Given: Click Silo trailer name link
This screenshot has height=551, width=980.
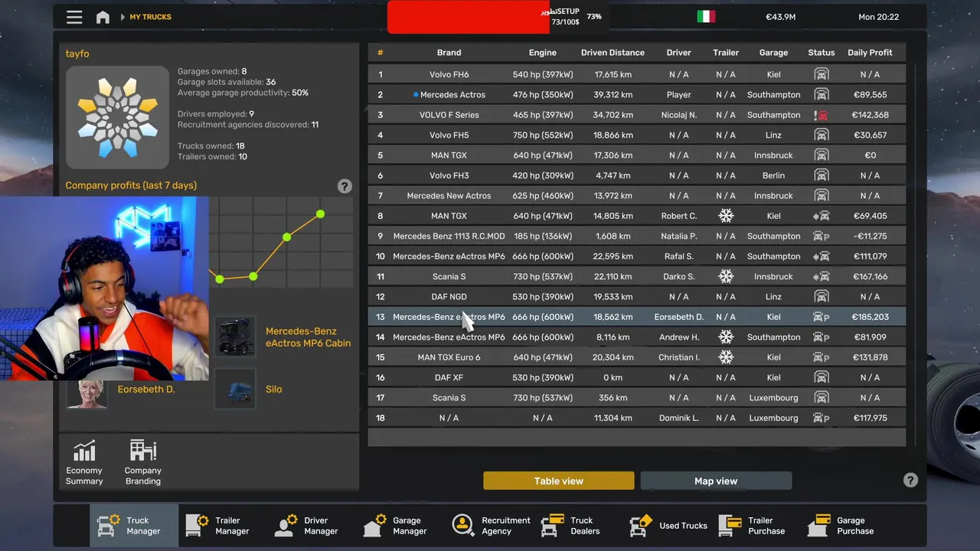Looking at the screenshot, I should 273,389.
